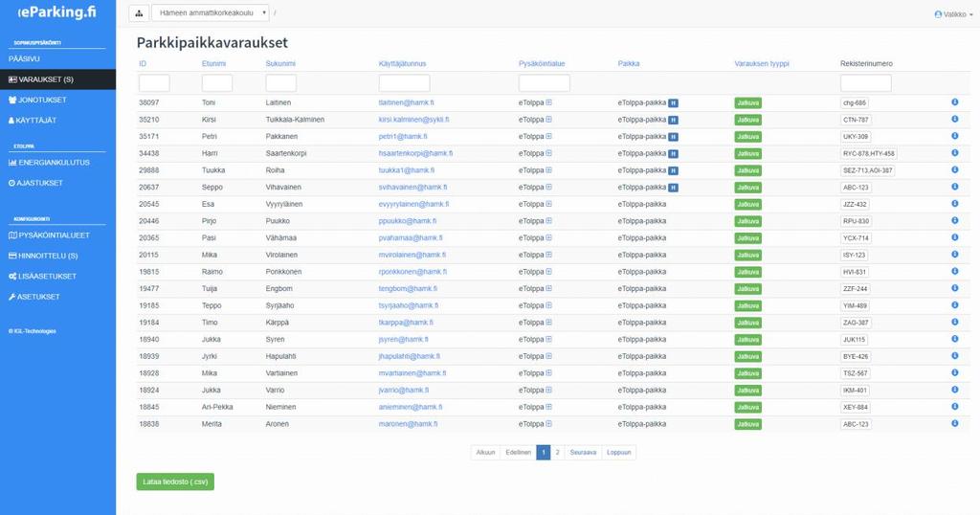This screenshot has height=515, width=980.
Task: Open email link tlaitinen@hamk.fi
Action: 406,102
